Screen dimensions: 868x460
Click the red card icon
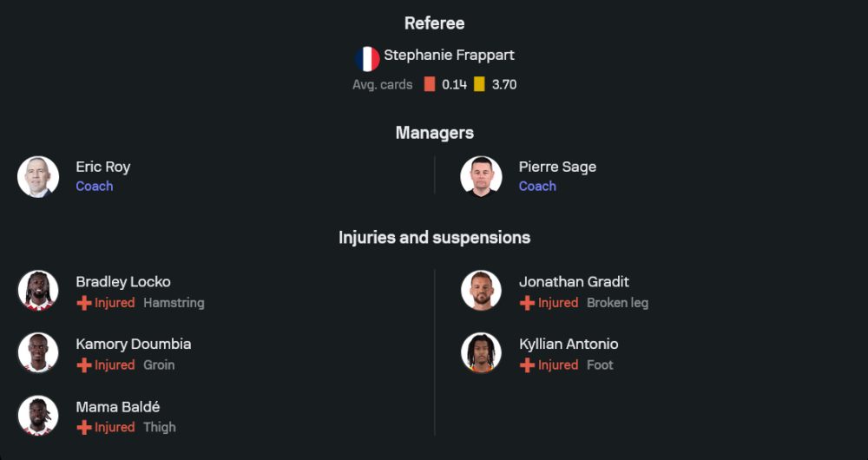point(430,85)
